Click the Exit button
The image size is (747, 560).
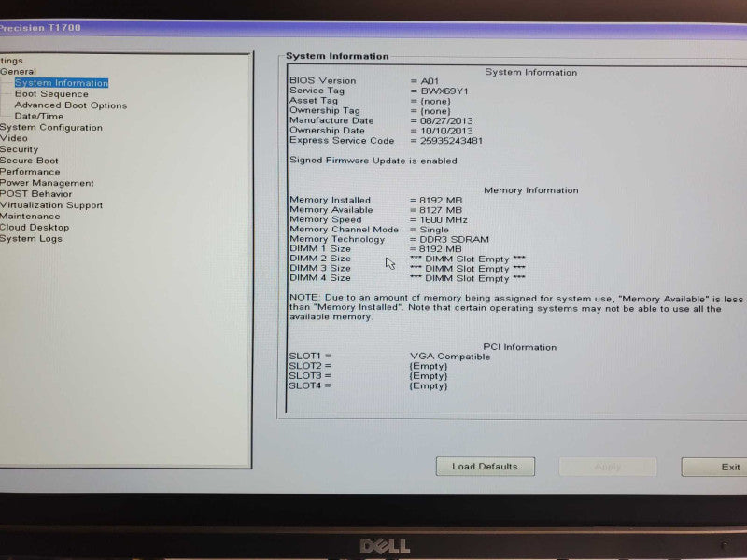(x=714, y=468)
